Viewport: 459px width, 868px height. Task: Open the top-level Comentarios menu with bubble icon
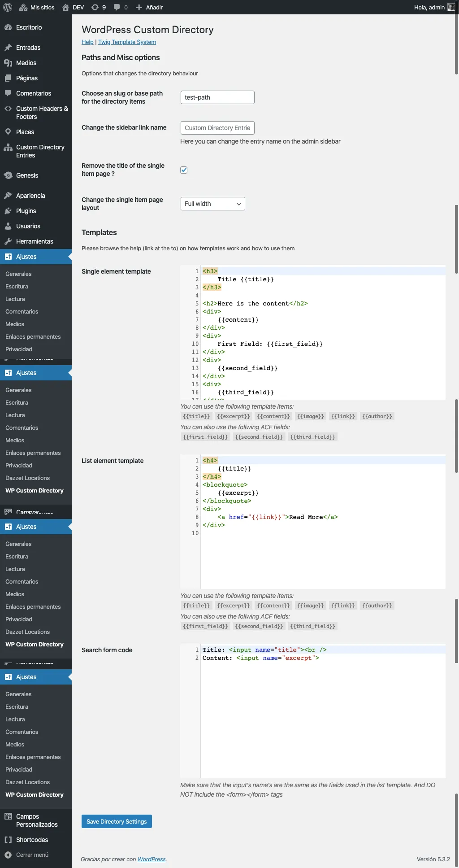(x=36, y=93)
